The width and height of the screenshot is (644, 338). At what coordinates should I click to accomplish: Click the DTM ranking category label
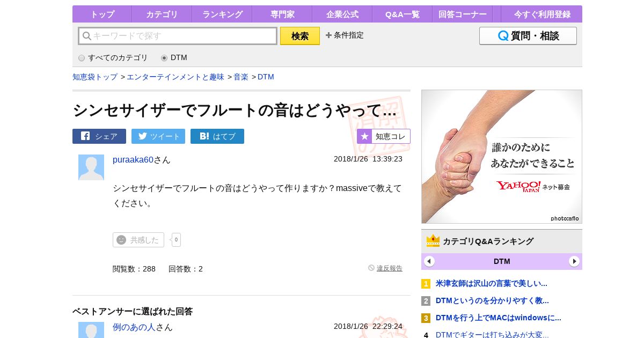[x=502, y=261]
